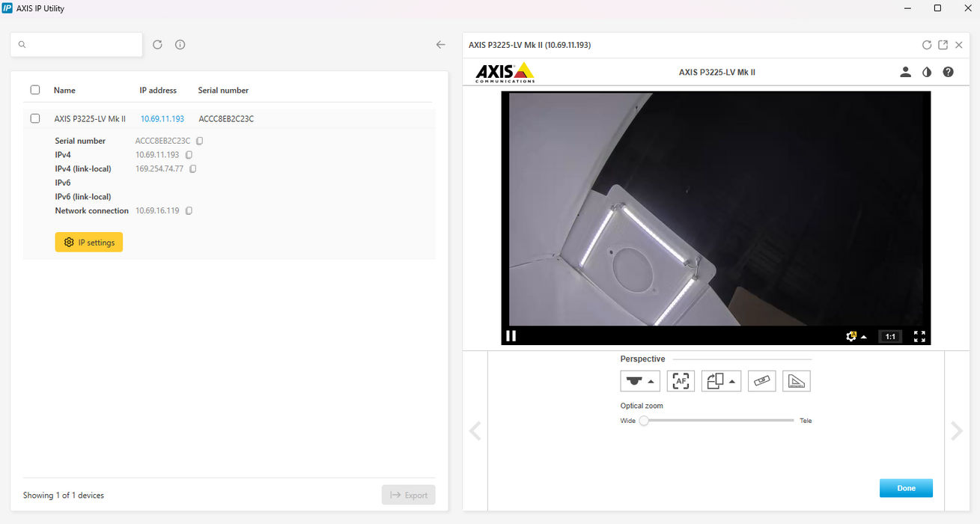Screen dimensions: 980x524
Task: Go to the next settings page arrow
Action: (956, 430)
